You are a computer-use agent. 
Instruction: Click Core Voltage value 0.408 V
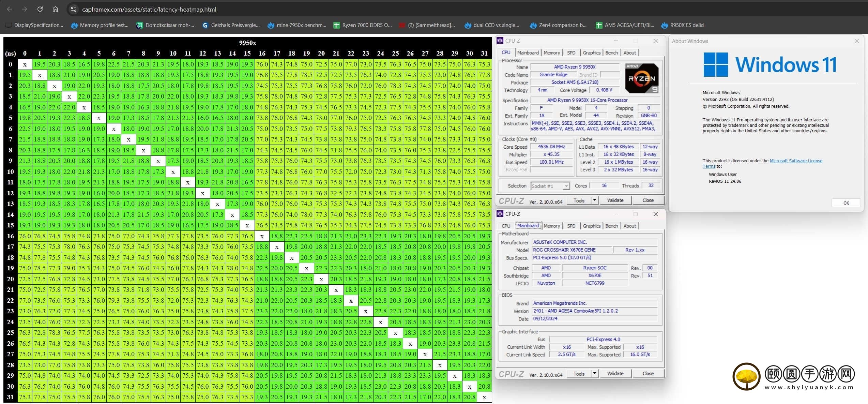click(604, 90)
